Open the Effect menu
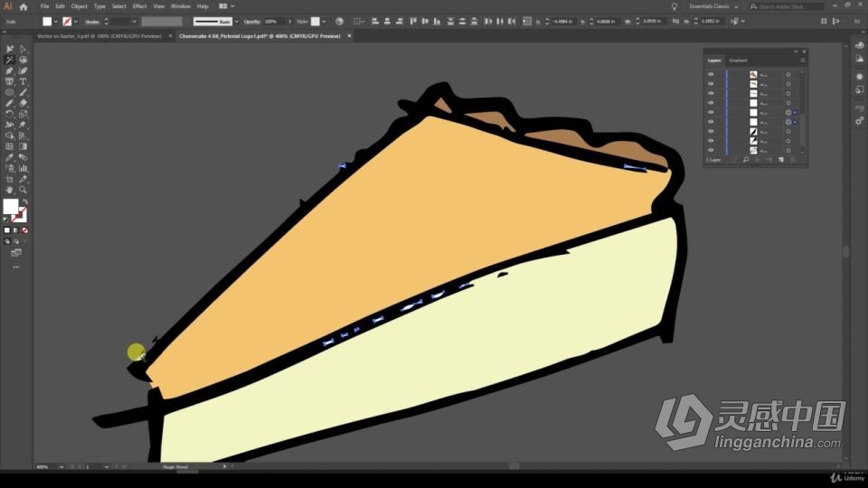Image resolution: width=868 pixels, height=488 pixels. tap(139, 6)
